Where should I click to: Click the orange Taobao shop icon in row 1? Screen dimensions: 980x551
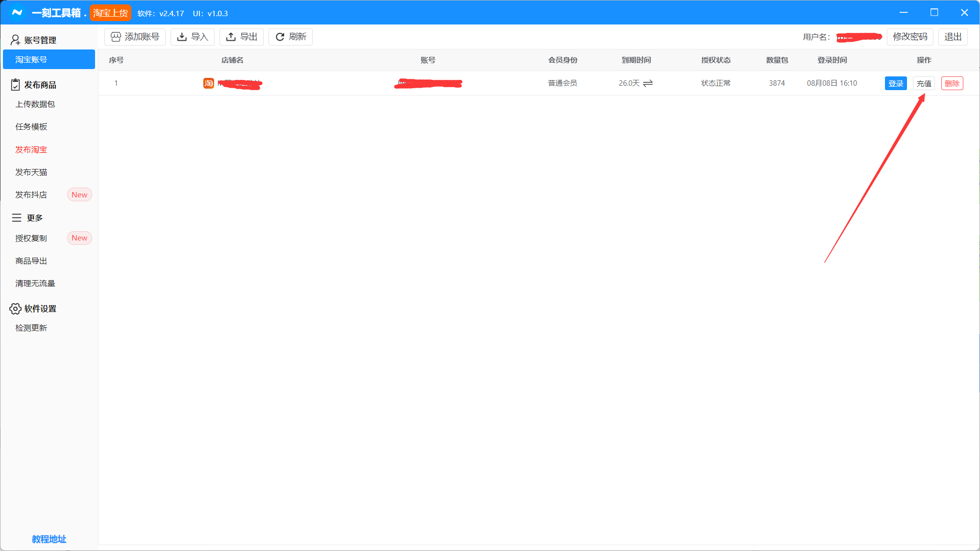pos(209,83)
